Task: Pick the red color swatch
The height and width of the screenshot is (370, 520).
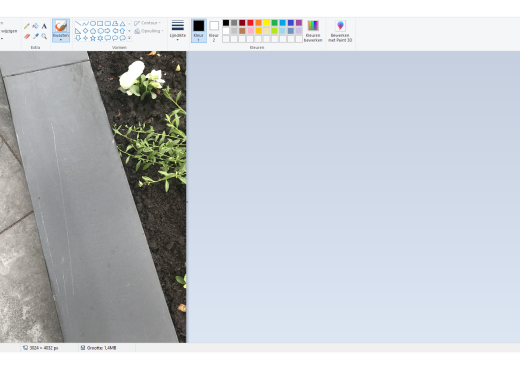Action: [x=250, y=23]
